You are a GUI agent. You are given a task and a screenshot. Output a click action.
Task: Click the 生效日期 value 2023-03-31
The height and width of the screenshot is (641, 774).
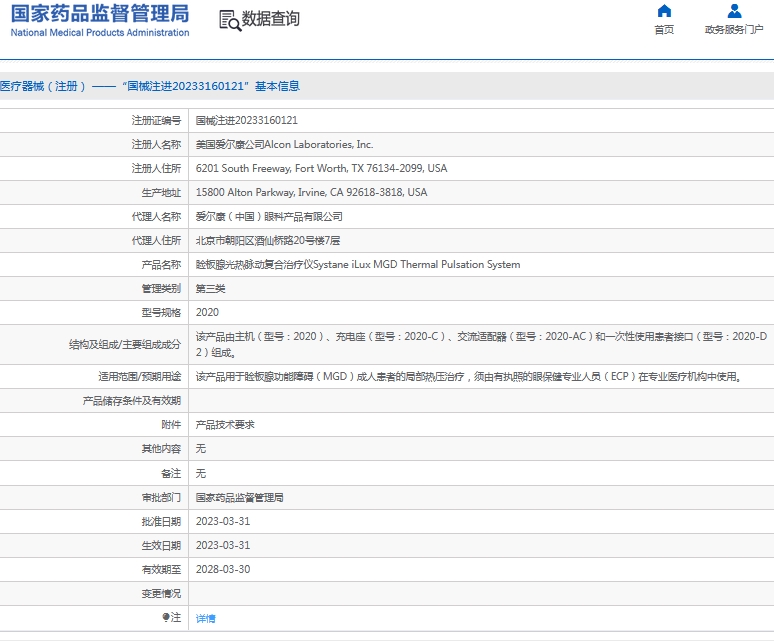pyautogui.click(x=223, y=545)
